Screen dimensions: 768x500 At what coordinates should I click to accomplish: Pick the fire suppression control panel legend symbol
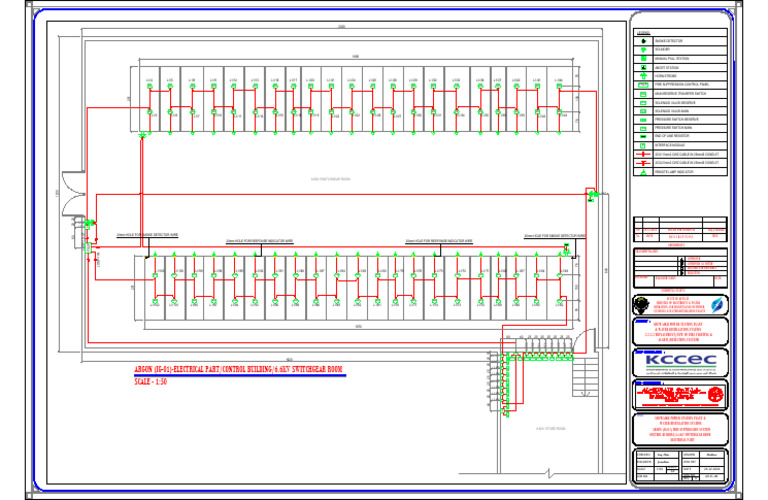(644, 85)
